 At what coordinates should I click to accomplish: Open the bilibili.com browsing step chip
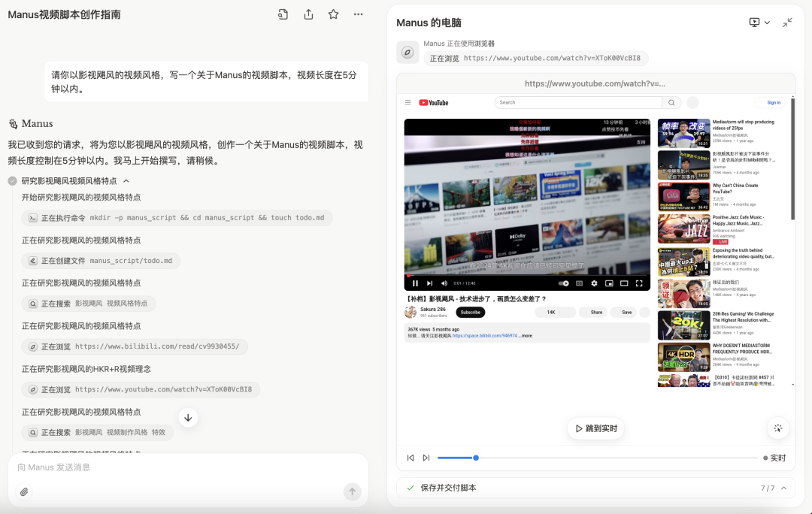(x=135, y=347)
